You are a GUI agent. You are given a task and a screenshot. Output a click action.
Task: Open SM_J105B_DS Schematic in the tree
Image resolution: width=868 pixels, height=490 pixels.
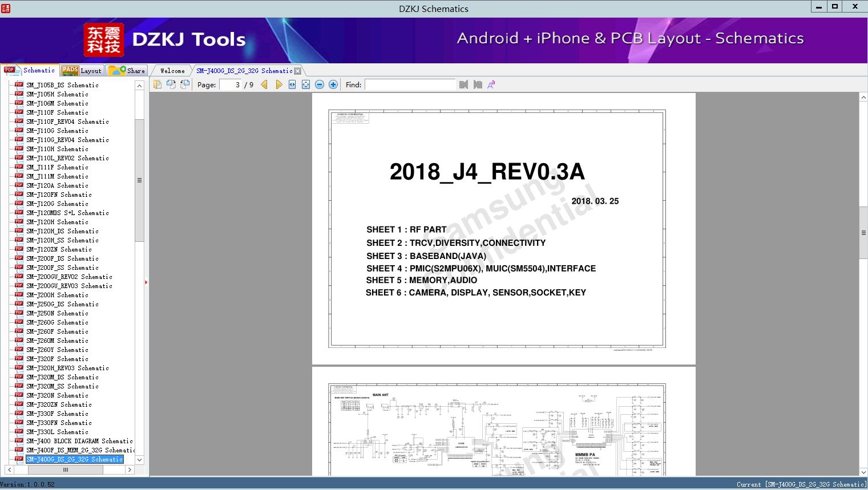point(62,85)
